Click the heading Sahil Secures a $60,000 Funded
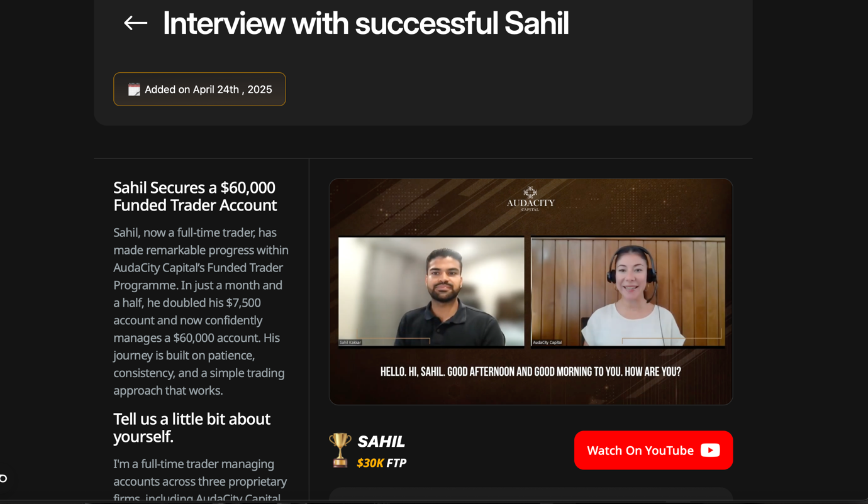Viewport: 868px width, 504px height. [195, 196]
